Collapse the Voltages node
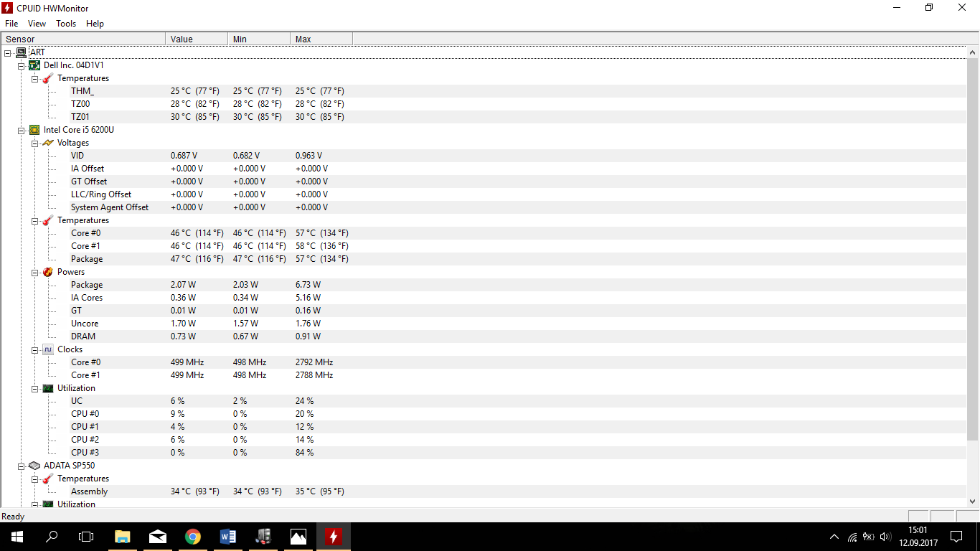 [35, 143]
